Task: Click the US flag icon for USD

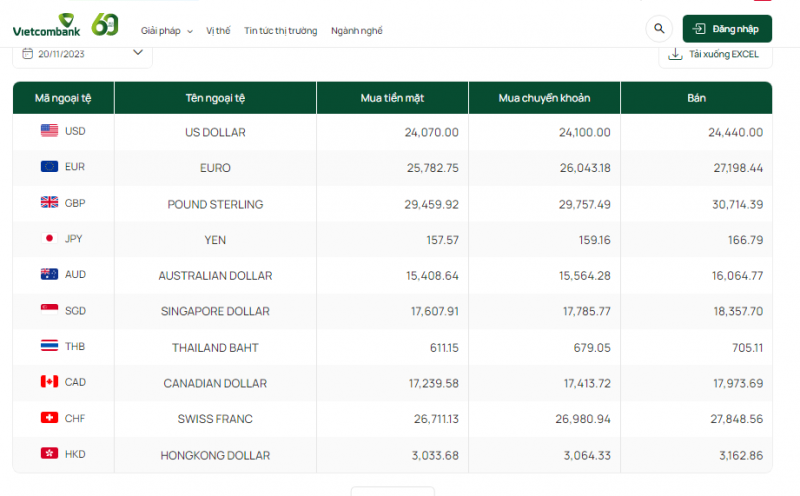Action: [49, 131]
